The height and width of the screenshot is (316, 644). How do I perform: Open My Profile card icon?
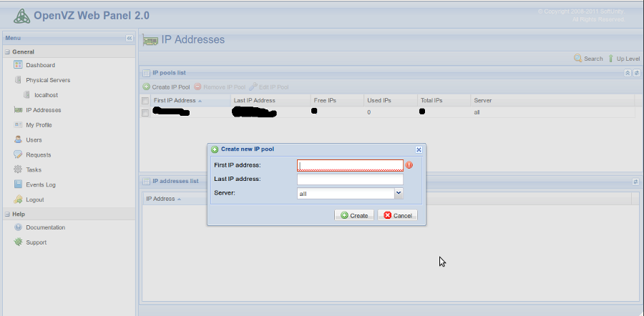[x=18, y=125]
